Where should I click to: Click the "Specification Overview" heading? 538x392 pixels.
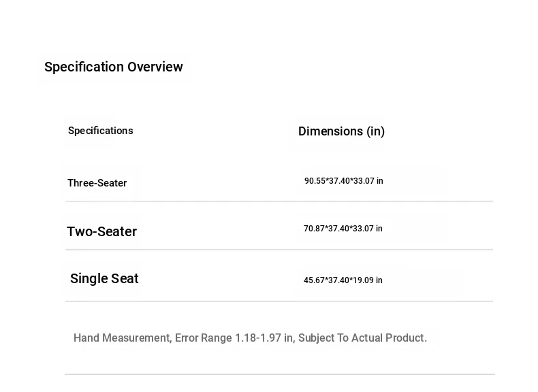tap(114, 67)
